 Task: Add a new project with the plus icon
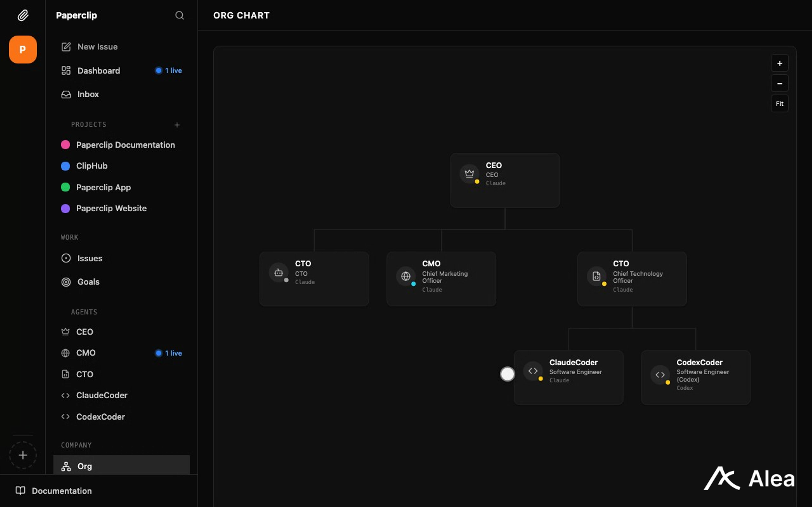tap(177, 125)
